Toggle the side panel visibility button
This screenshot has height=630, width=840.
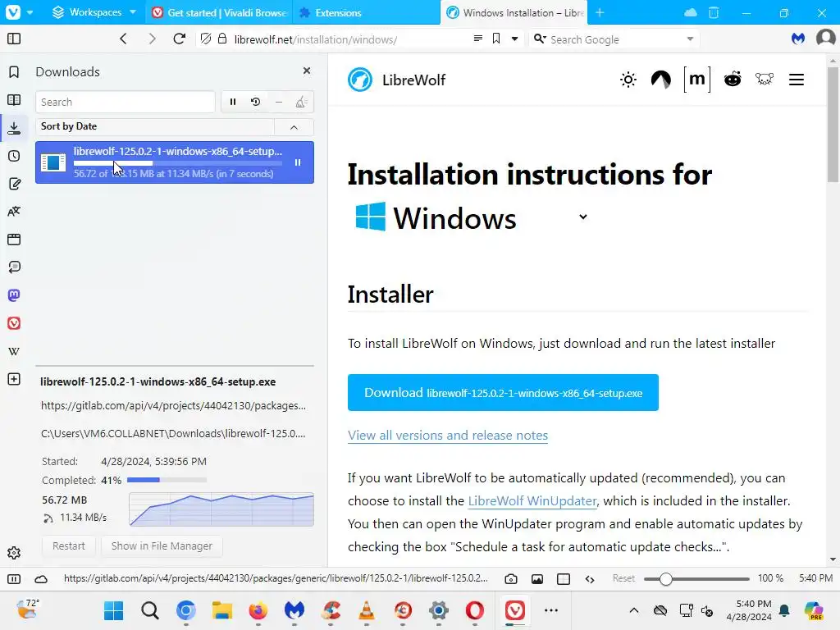tap(14, 39)
